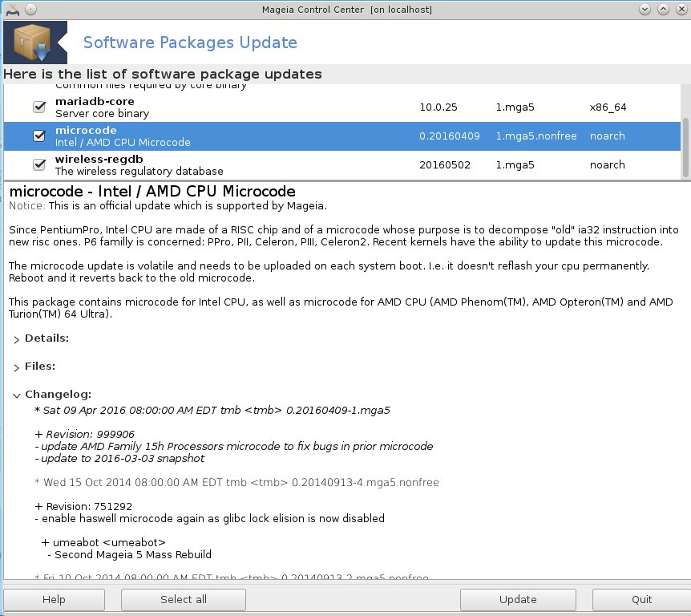This screenshot has height=616, width=691.
Task: Maximize the Mageia Control Center window
Action: pyautogui.click(x=663, y=10)
